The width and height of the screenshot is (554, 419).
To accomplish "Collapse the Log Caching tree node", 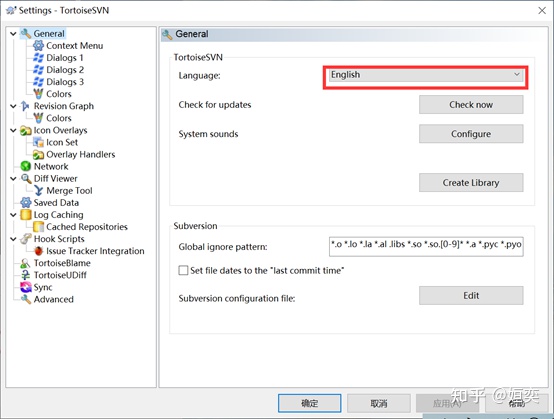I will click(13, 215).
